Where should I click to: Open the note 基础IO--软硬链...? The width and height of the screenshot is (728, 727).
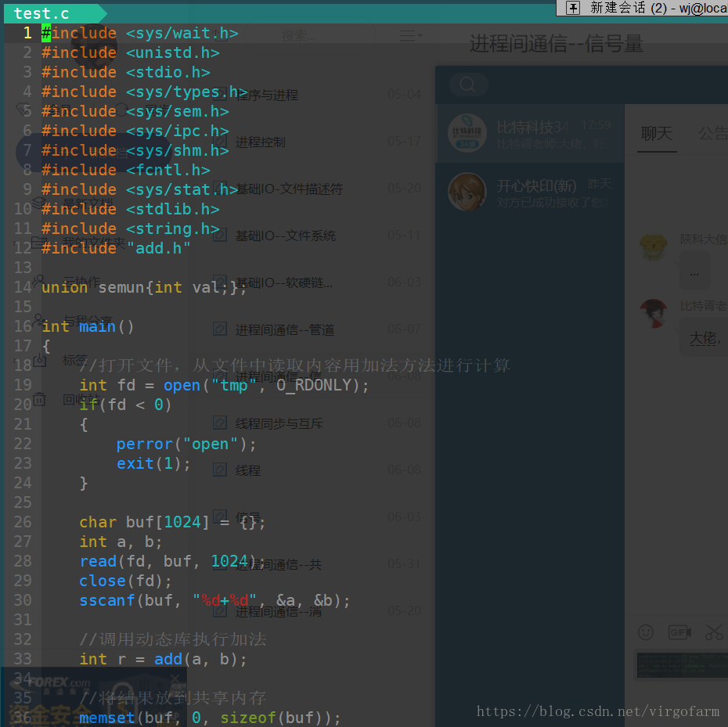(283, 283)
